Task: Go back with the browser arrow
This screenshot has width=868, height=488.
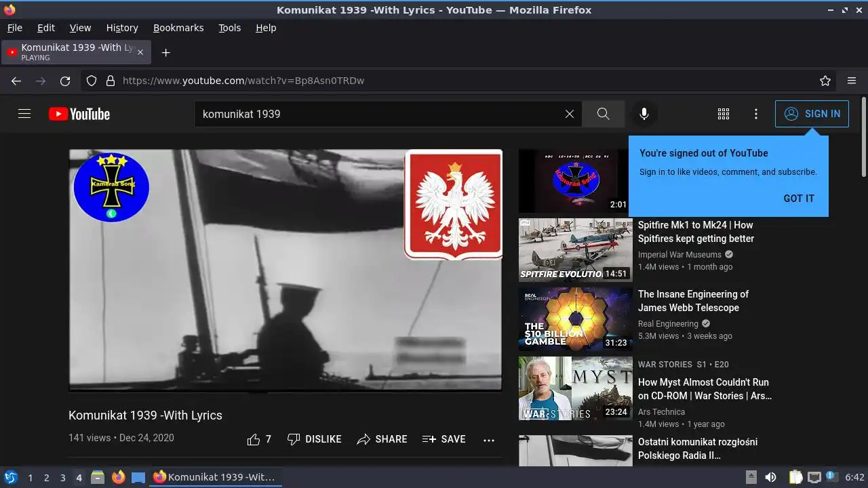Action: (16, 81)
